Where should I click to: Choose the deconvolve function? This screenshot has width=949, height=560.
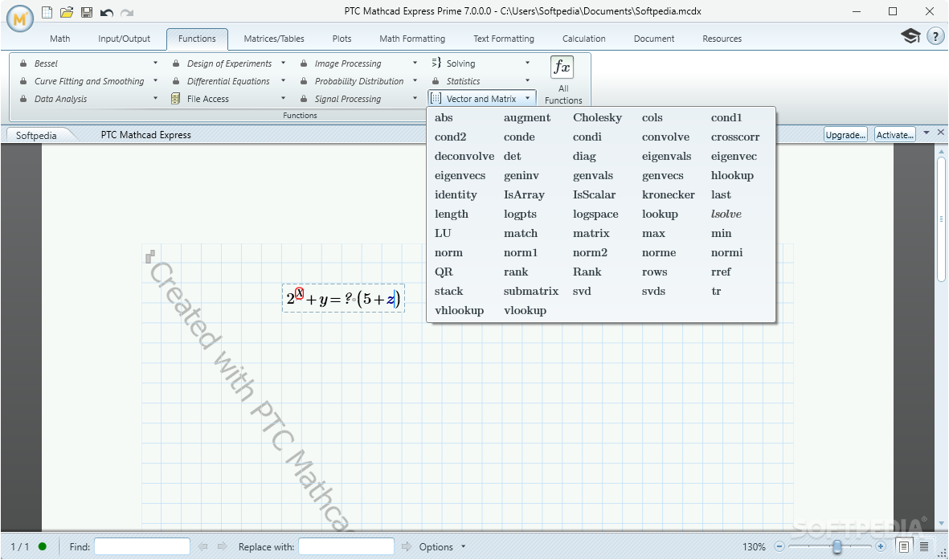click(x=464, y=156)
